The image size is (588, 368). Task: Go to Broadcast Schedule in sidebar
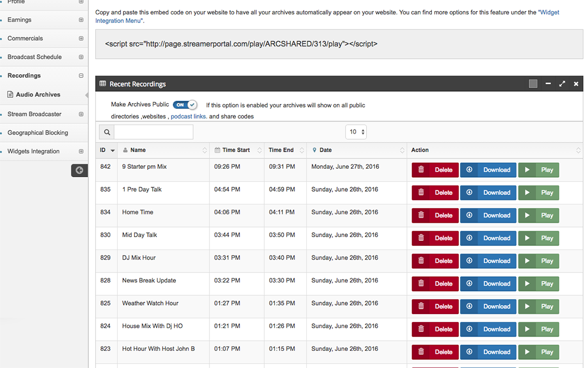pyautogui.click(x=35, y=57)
